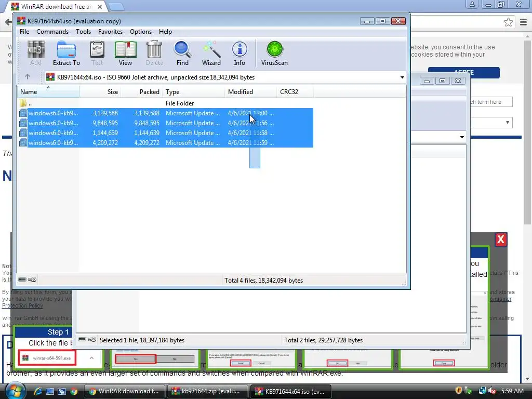
Task: Open a new Chrome tab
Action: coord(116,6)
